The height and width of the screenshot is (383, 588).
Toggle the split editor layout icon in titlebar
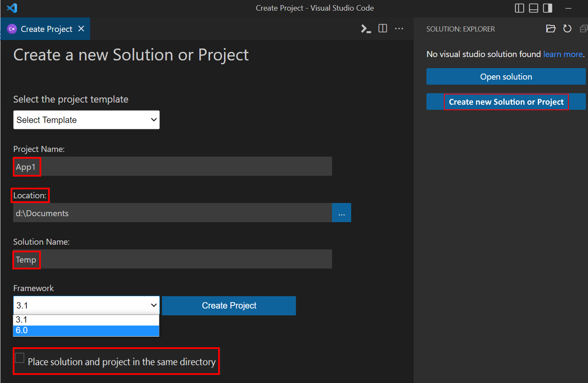pos(519,8)
